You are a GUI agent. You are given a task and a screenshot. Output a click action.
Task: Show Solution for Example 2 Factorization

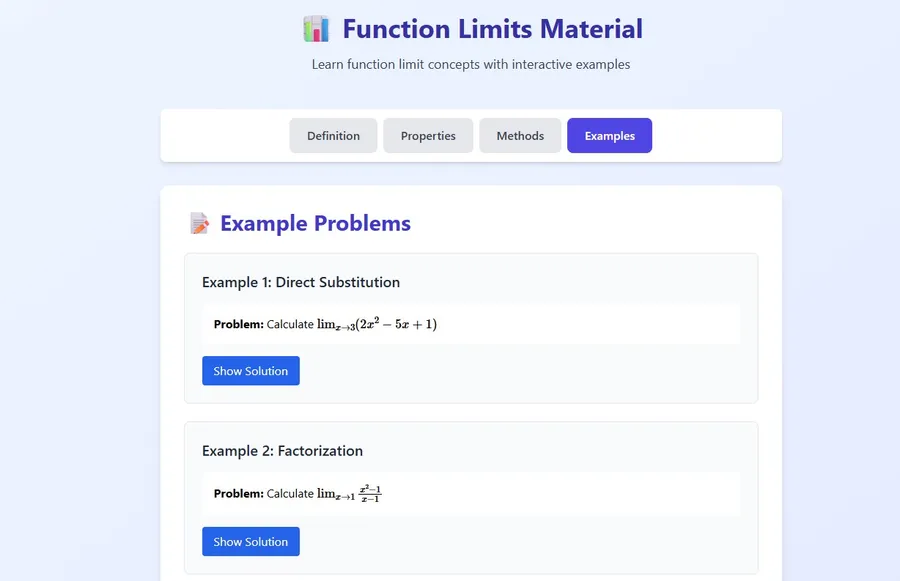(250, 541)
